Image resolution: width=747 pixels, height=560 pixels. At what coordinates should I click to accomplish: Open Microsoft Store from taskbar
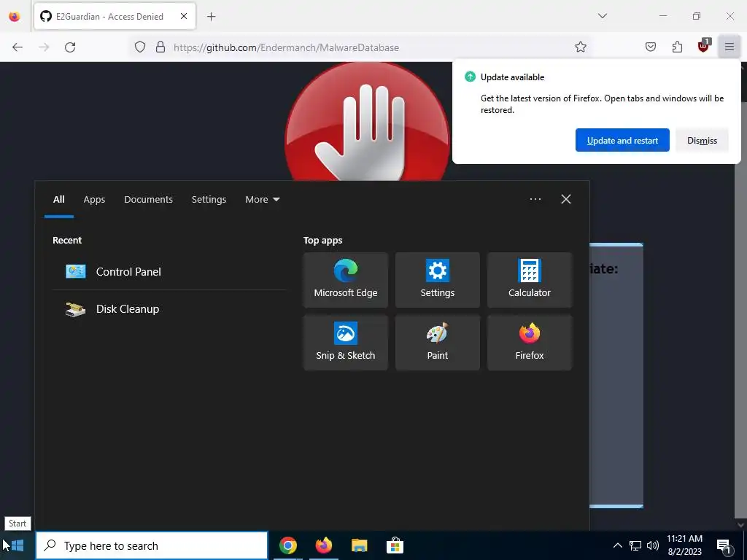click(x=395, y=545)
